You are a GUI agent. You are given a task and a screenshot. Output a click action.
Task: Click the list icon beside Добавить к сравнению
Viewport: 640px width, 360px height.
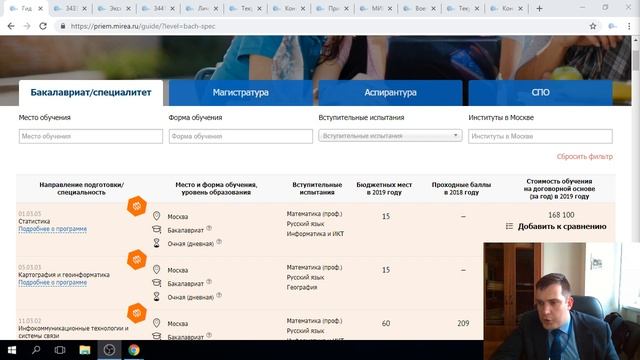[x=509, y=226]
